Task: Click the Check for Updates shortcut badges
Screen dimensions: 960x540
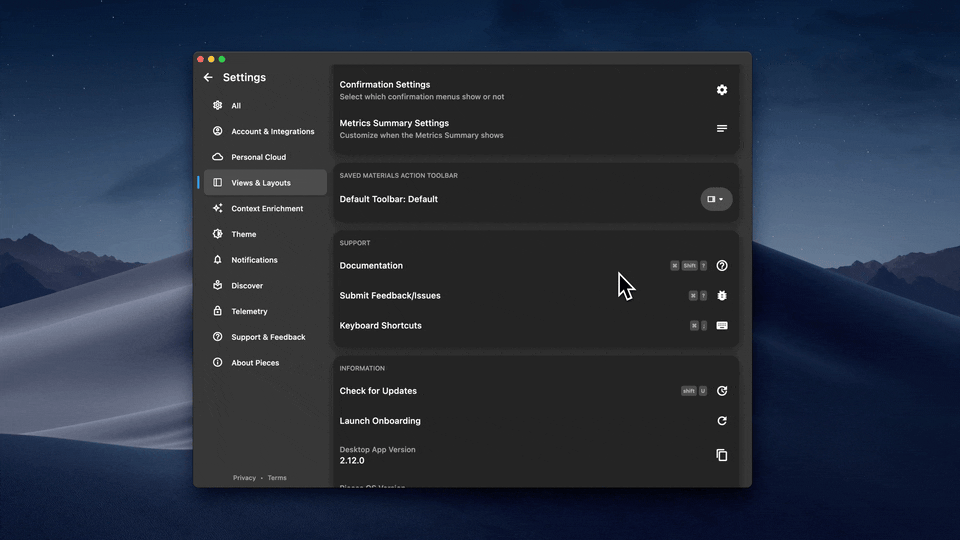Action: [694, 391]
